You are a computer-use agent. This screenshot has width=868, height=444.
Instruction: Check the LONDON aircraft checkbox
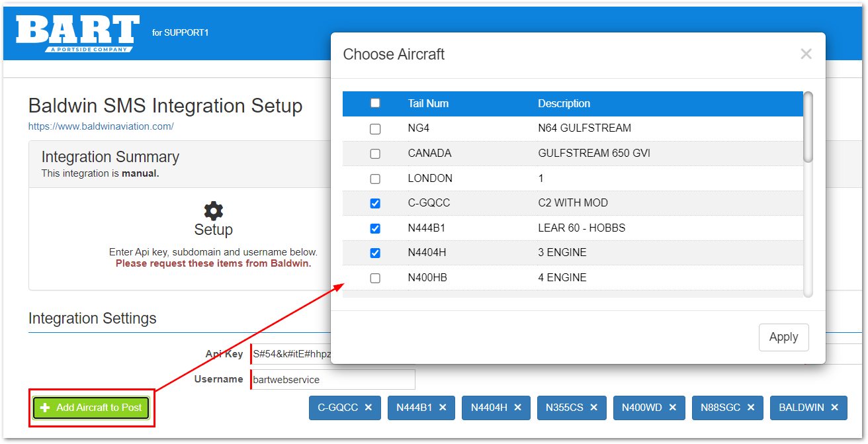coord(375,179)
